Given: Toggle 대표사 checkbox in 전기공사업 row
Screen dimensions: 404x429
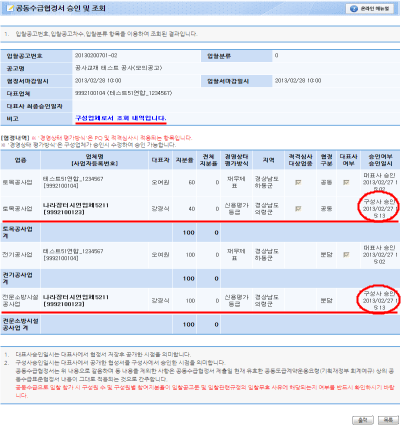Looking at the screenshot, I should point(346,255).
